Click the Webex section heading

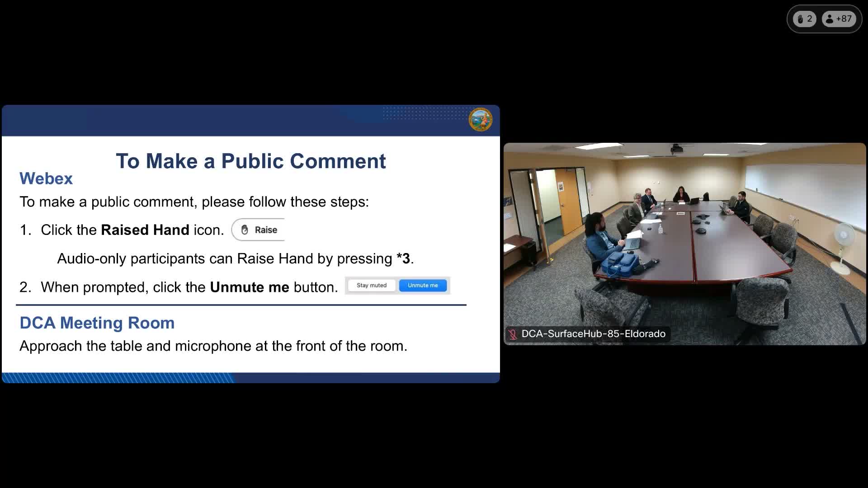click(x=46, y=179)
